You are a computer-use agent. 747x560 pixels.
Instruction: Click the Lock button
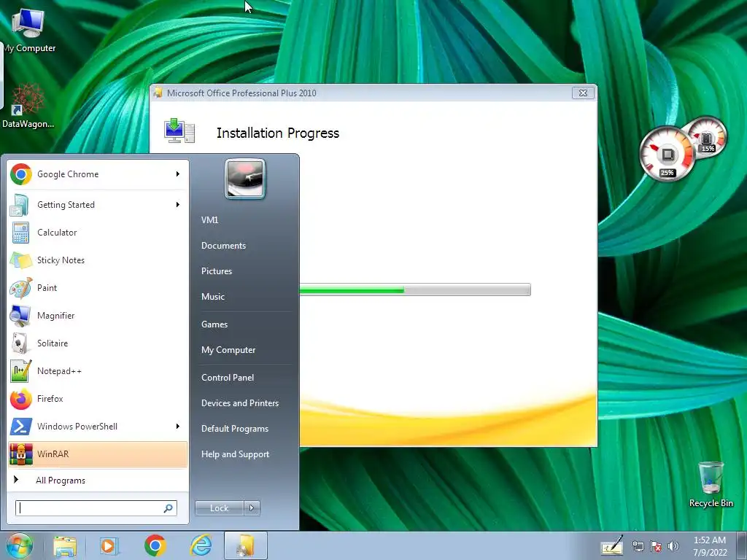tap(220, 508)
